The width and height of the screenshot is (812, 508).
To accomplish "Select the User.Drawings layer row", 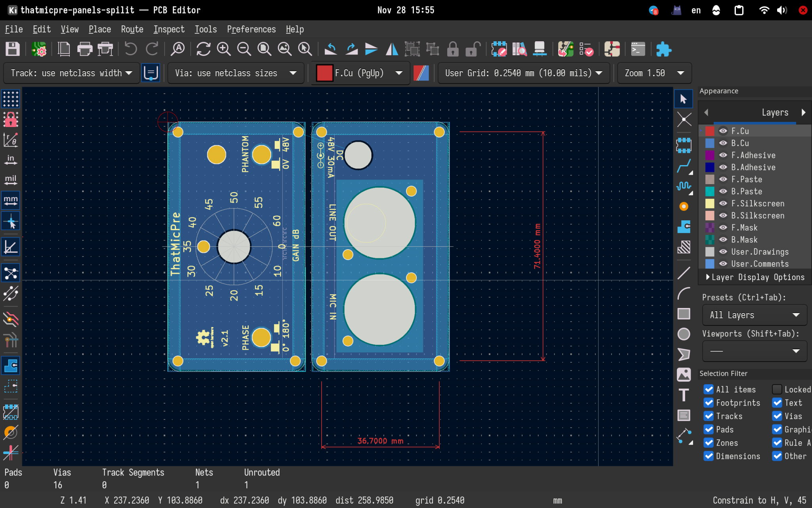I will [755, 252].
